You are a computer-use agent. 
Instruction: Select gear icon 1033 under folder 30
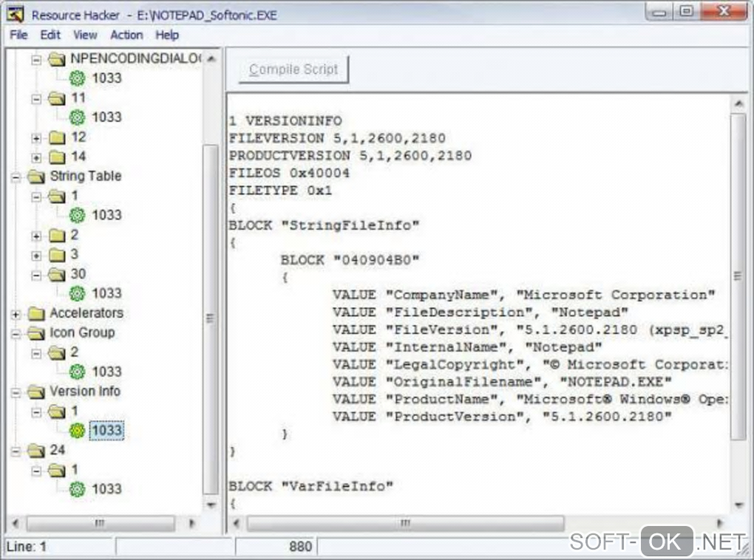coord(77,293)
